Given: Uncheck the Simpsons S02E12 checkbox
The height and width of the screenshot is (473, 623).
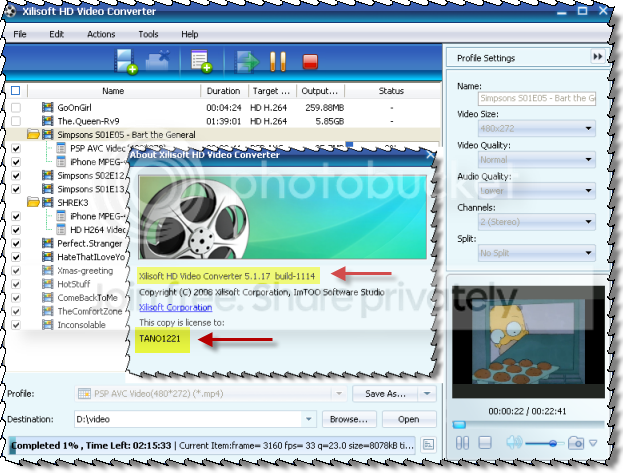Looking at the screenshot, I should pyautogui.click(x=16, y=175).
